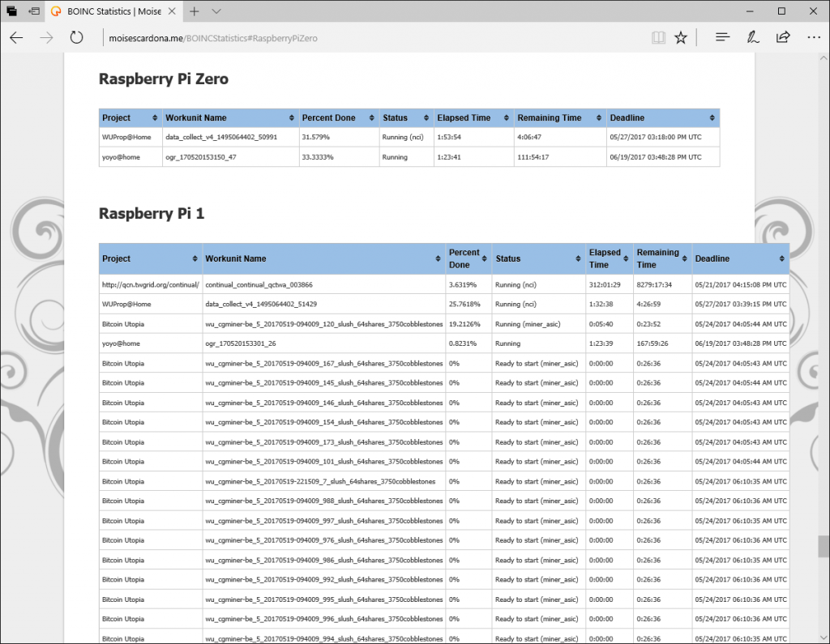The height and width of the screenshot is (644, 830).
Task: Open a new tab with plus button
Action: [195, 11]
